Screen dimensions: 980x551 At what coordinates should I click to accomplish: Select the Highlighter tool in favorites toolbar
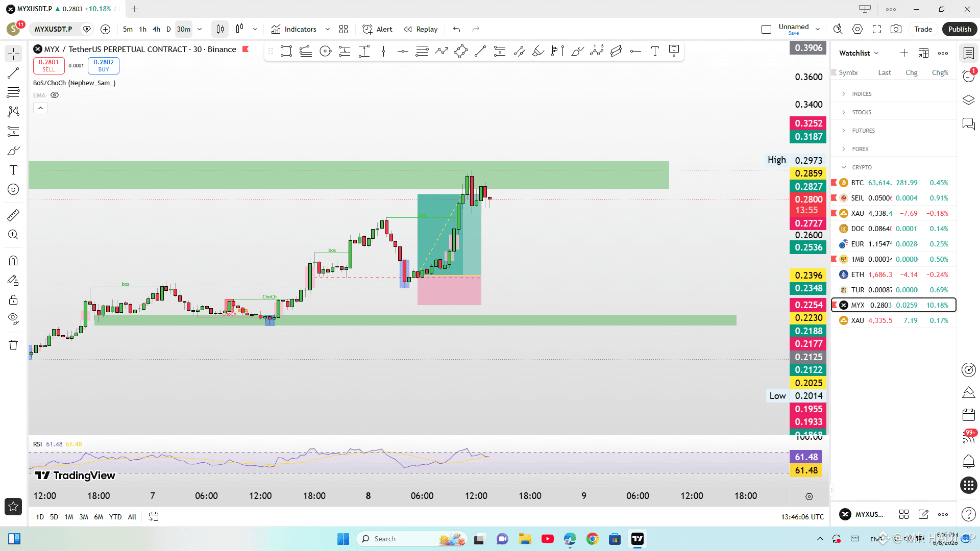[538, 51]
